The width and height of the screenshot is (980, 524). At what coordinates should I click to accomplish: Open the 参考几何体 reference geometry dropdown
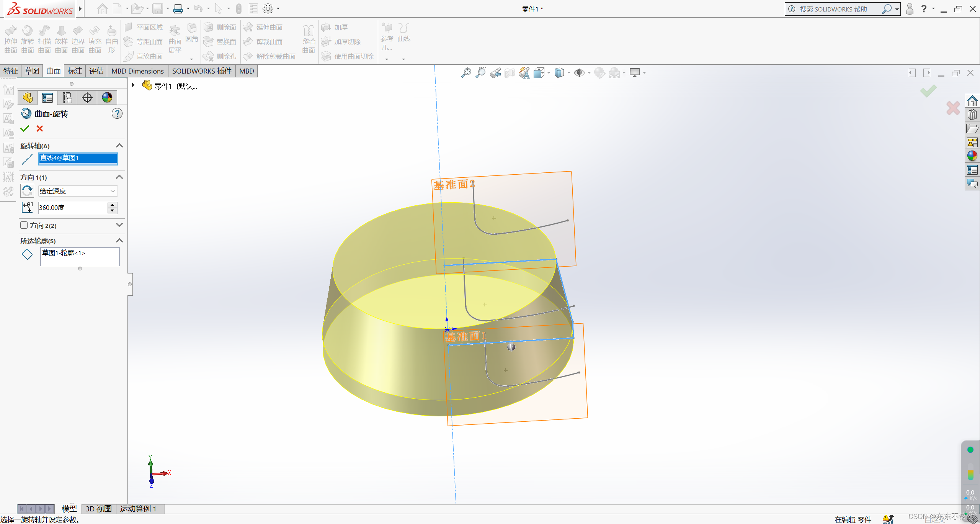(x=387, y=59)
